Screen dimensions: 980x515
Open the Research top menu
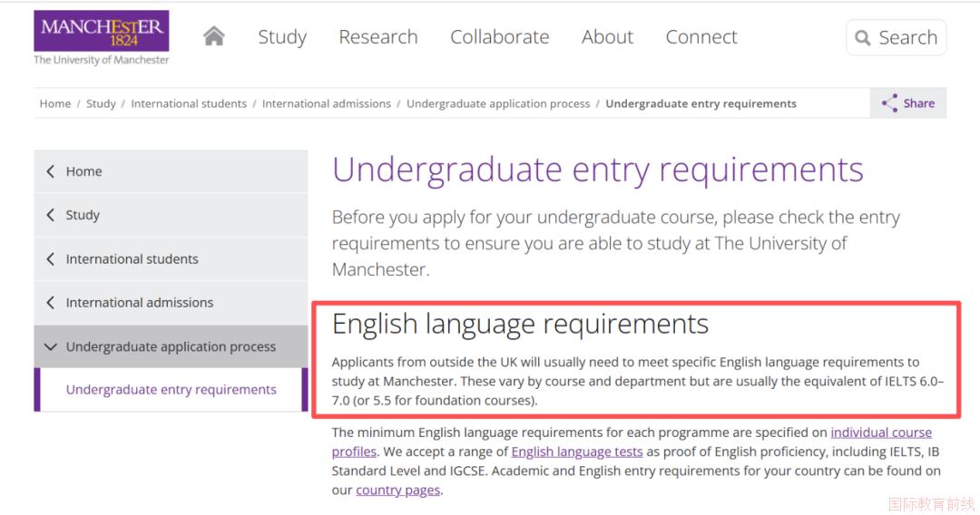[377, 37]
